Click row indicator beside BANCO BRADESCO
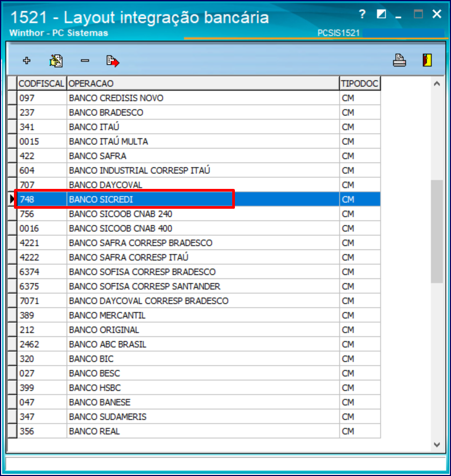Screen dimensions: 451x476 12,112
